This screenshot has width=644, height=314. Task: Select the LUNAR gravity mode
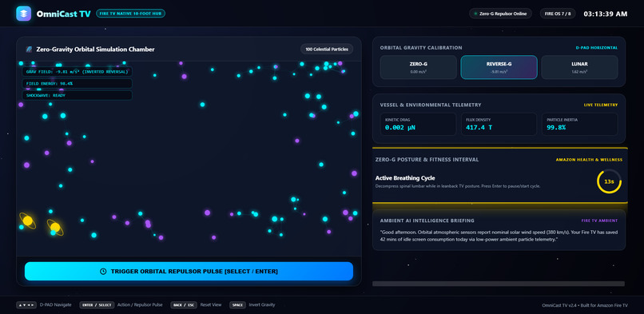[579, 67]
